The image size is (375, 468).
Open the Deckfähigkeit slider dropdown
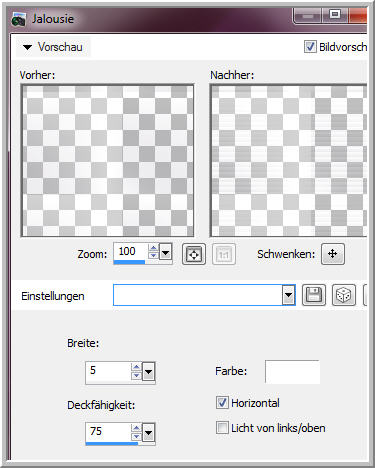click(148, 433)
